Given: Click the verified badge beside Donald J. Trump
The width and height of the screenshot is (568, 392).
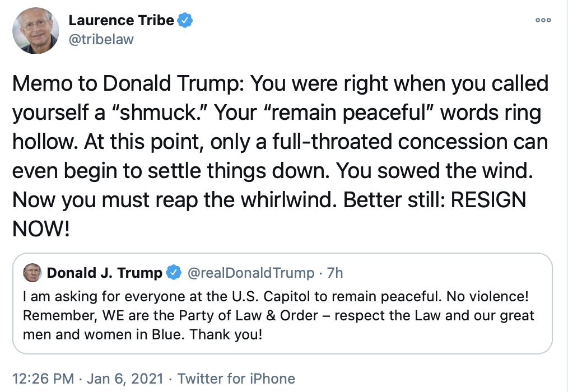Looking at the screenshot, I should click(x=174, y=273).
